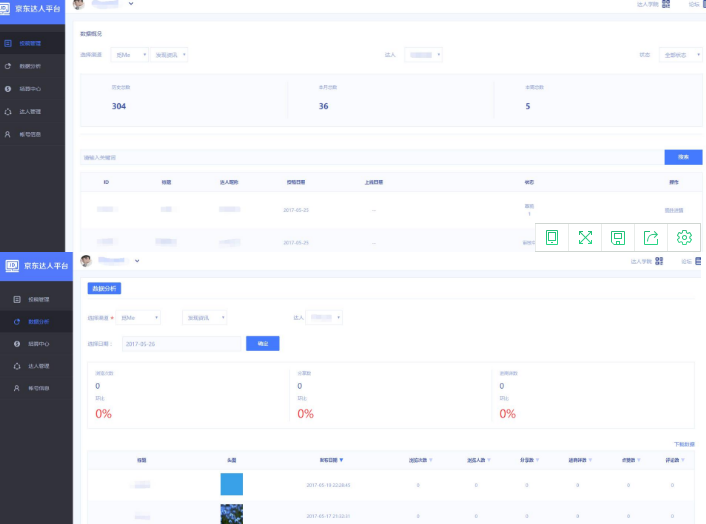Click the first green page capture icon

click(552, 237)
